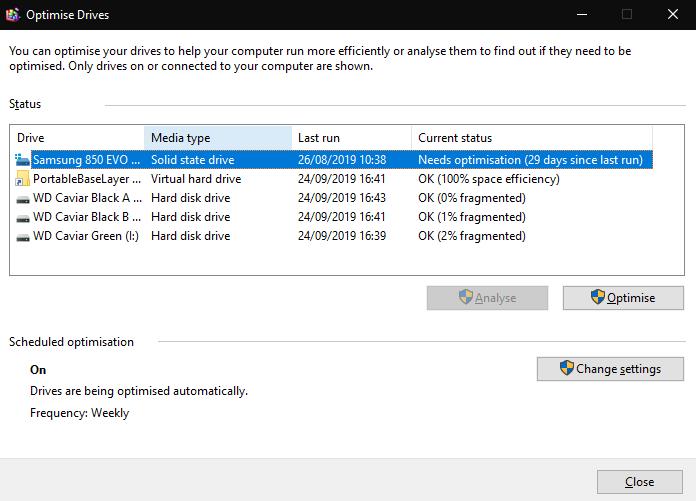Viewport: 696px width, 501px height.
Task: Close the dialog with the Close button
Action: pyautogui.click(x=640, y=482)
